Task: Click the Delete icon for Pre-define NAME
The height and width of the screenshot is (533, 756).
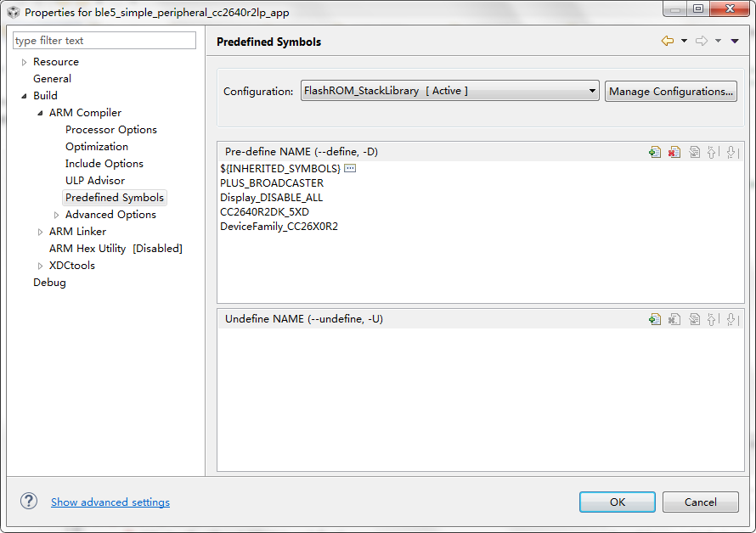Action: coord(674,152)
